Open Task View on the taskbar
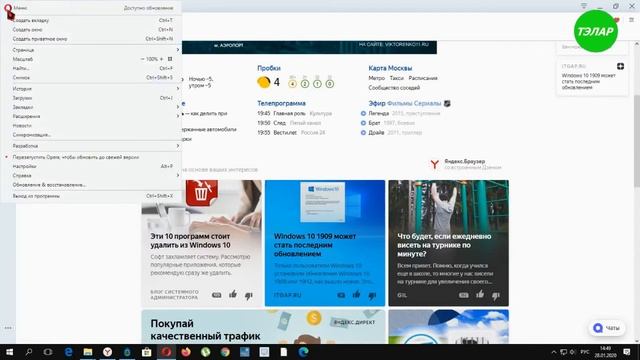 pyautogui.click(x=48, y=352)
